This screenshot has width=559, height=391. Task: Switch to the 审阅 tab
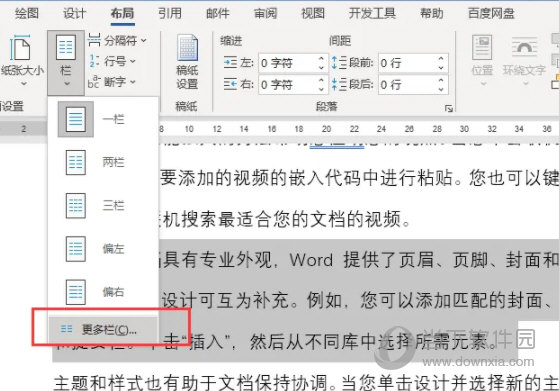(x=266, y=14)
